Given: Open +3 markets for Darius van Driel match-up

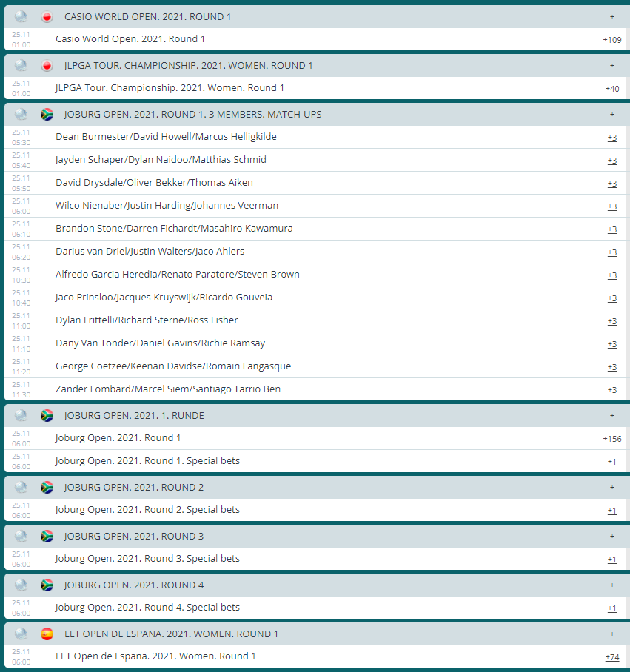Looking at the screenshot, I should coord(612,253).
